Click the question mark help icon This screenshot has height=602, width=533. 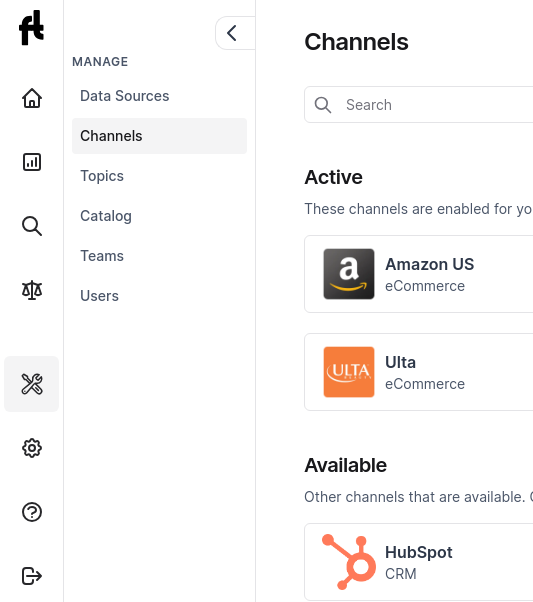[32, 512]
